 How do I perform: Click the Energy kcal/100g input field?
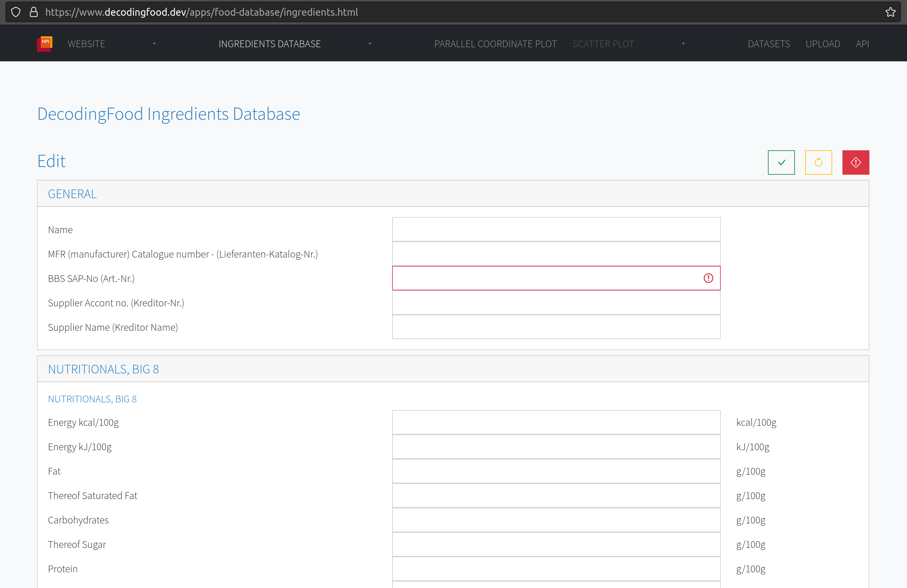556,422
